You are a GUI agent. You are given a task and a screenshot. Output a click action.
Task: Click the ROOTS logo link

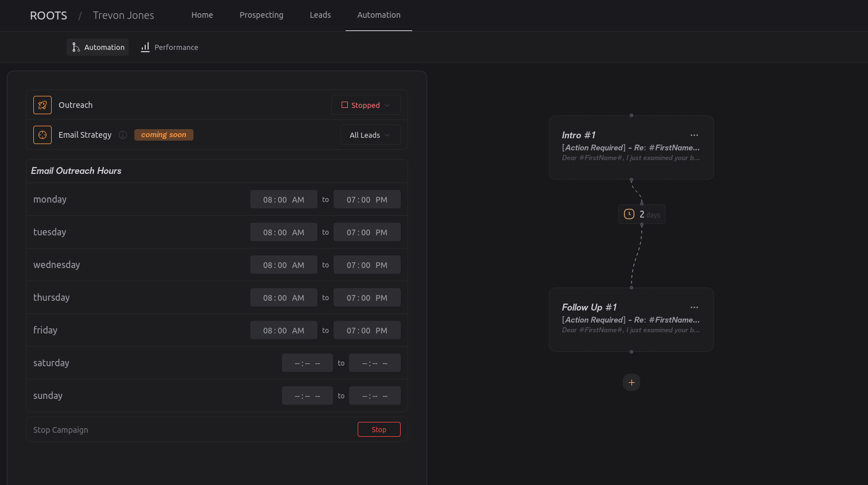pos(48,15)
